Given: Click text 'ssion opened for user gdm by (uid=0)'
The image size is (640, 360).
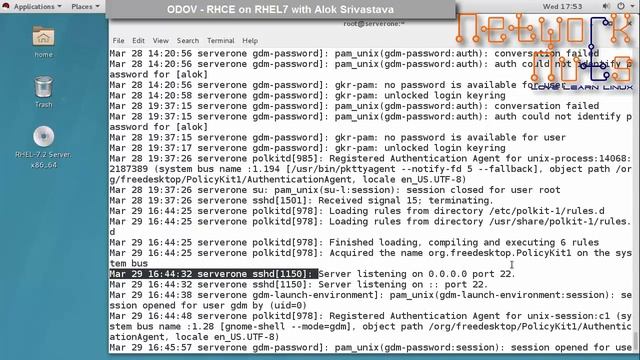Looking at the screenshot, I should [208, 305].
